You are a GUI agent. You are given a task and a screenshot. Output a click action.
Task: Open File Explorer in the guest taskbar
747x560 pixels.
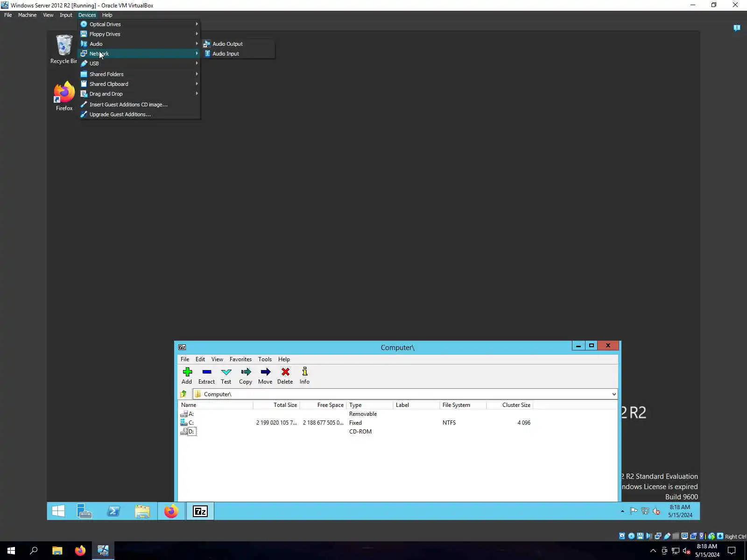(x=142, y=511)
